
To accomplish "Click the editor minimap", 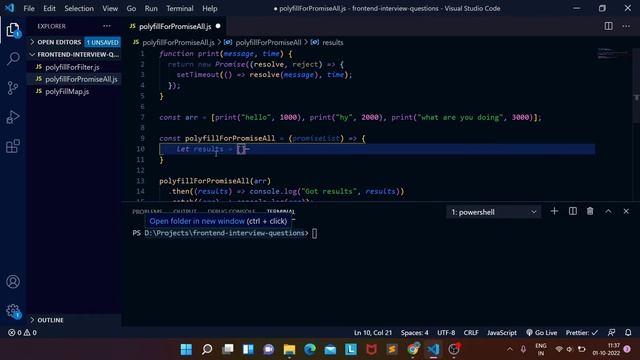I will [x=612, y=53].
